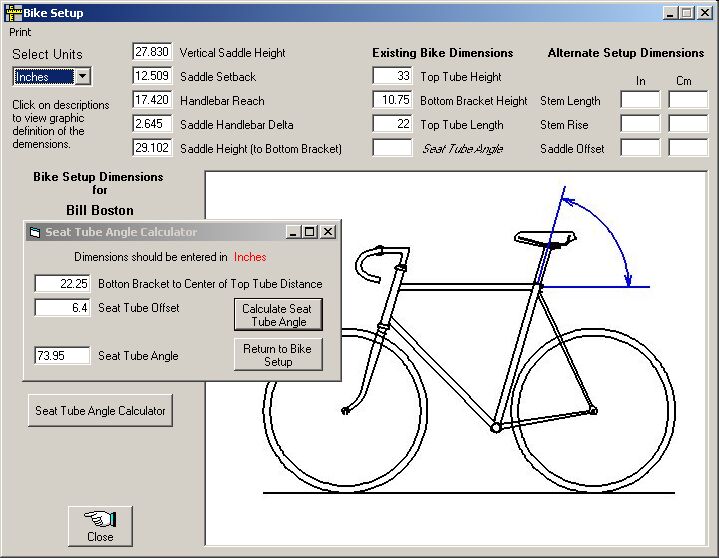
Task: Click the Saddle Setback value field
Action: [x=152, y=76]
